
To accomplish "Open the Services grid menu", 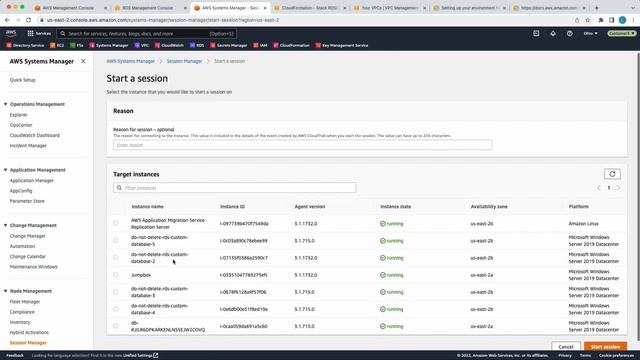I will [39, 33].
